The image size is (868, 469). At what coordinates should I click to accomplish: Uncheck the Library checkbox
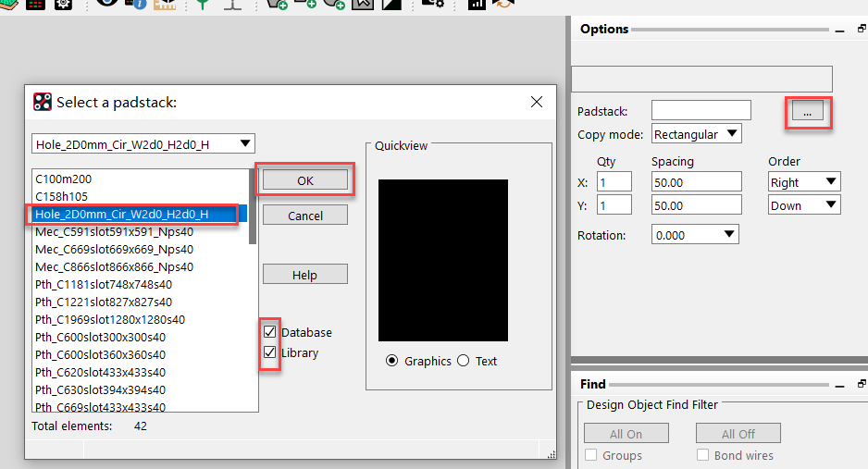270,352
